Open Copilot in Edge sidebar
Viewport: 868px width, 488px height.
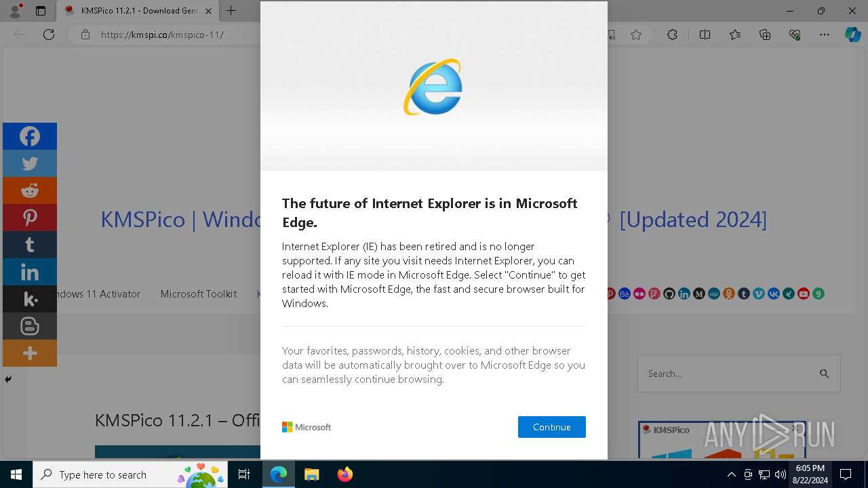[x=852, y=35]
